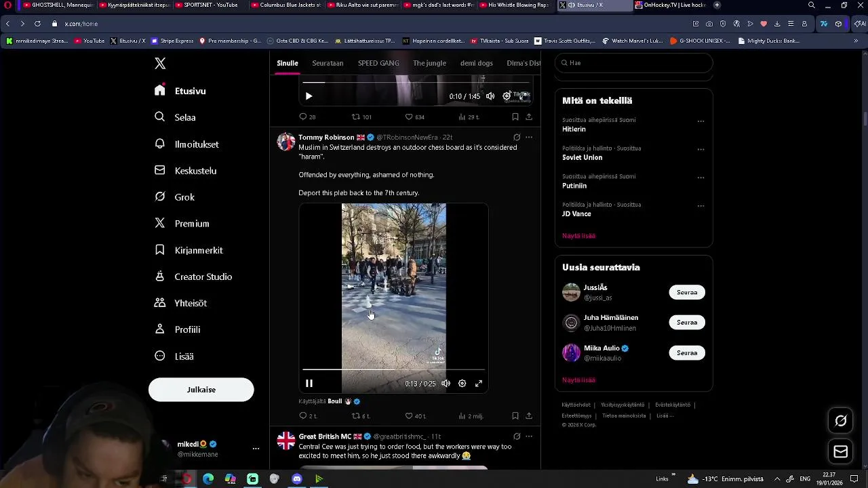Bookmark the top post
This screenshot has width=868, height=488.
(x=515, y=117)
